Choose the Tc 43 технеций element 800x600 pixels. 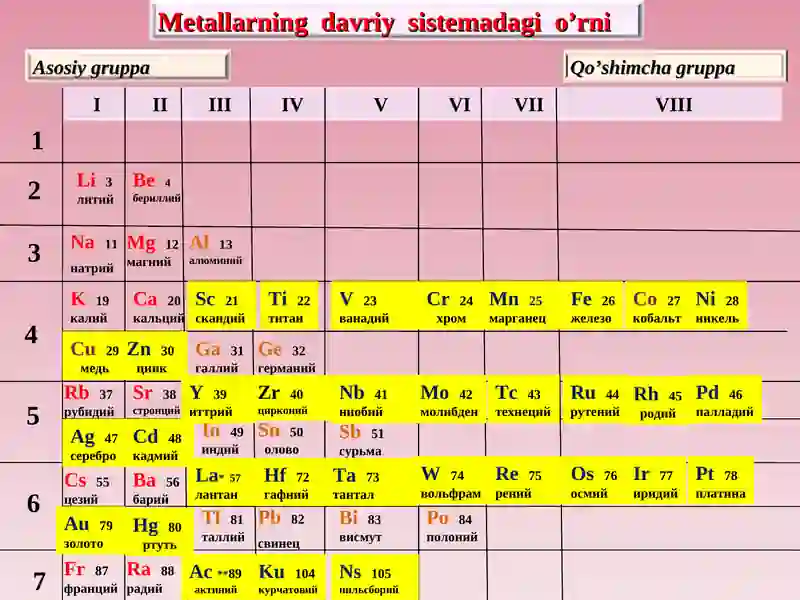(x=523, y=401)
